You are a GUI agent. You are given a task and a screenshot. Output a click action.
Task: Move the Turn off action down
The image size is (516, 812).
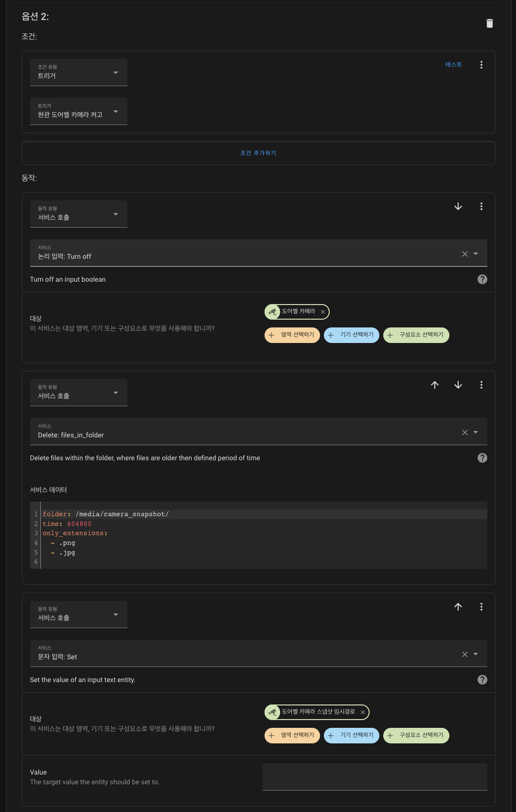[458, 206]
